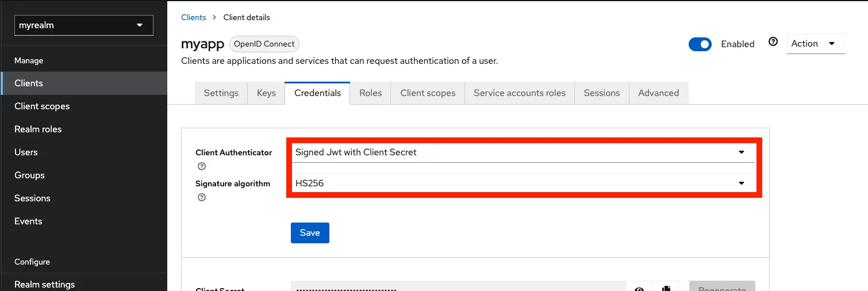Switch to the Sessions tab
The height and width of the screenshot is (291, 868).
click(x=602, y=93)
